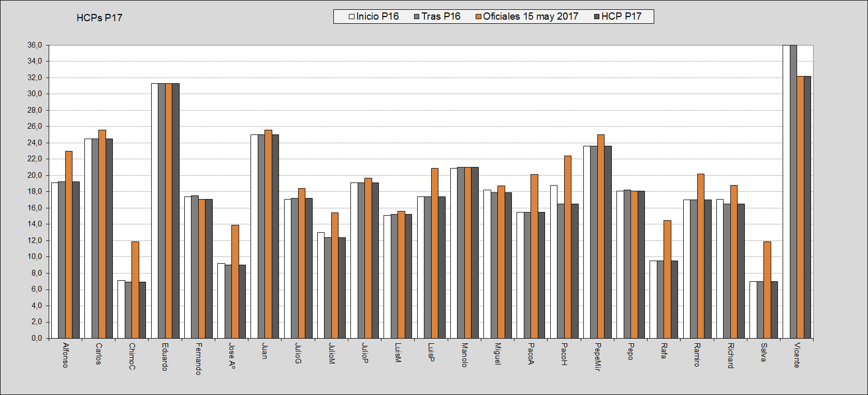Image resolution: width=868 pixels, height=395 pixels.
Task: Click Salva's orange Oficiales bar
Action: 767,290
